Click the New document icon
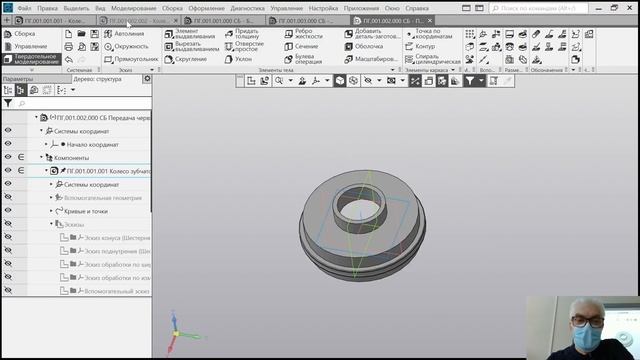Image resolution: width=640 pixels, height=360 pixels. click(69, 34)
